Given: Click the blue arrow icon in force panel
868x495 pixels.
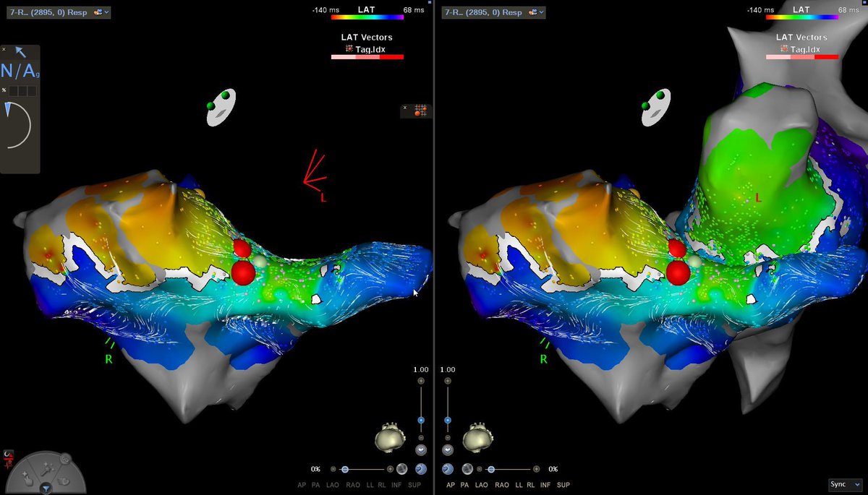Looking at the screenshot, I should tap(21, 52).
